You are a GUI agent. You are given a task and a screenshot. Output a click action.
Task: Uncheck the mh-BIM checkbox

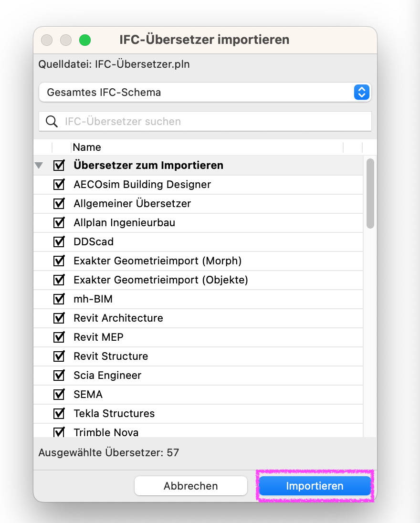pos(59,299)
